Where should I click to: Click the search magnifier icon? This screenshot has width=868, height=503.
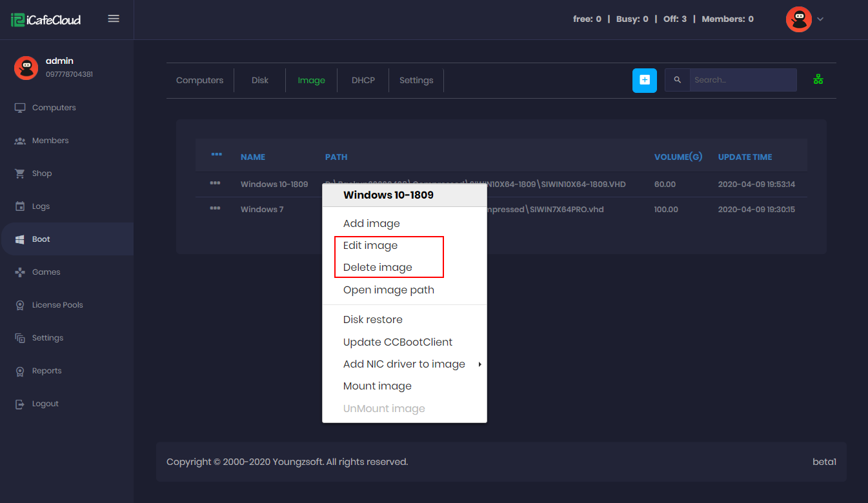[676, 79]
